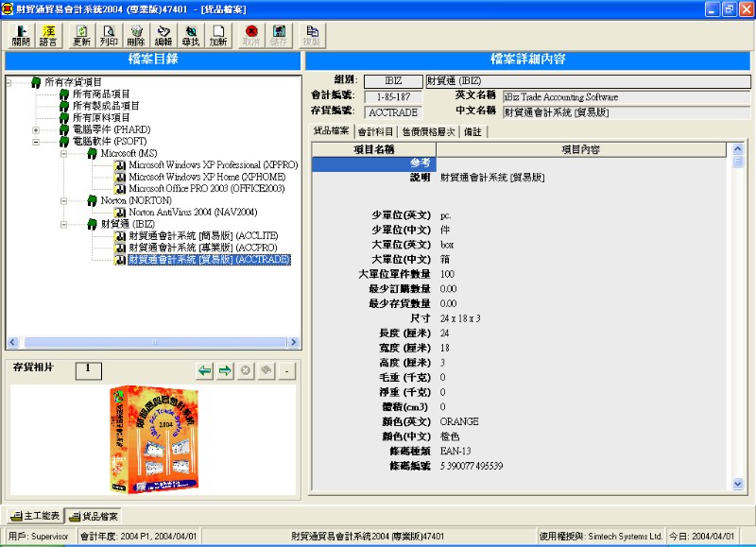The width and height of the screenshot is (756, 547).
Task: Click the 加新 add-new toolbar icon
Action: 218,36
